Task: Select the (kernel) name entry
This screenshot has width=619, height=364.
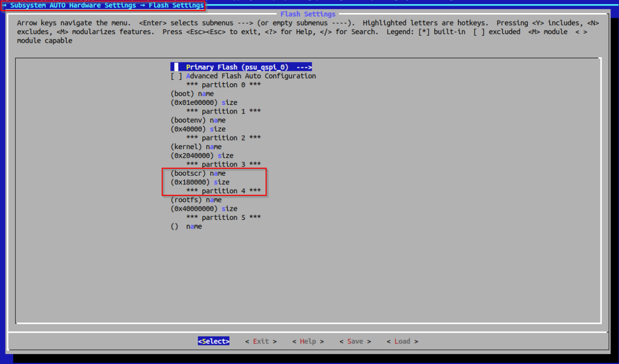Action: [x=196, y=147]
